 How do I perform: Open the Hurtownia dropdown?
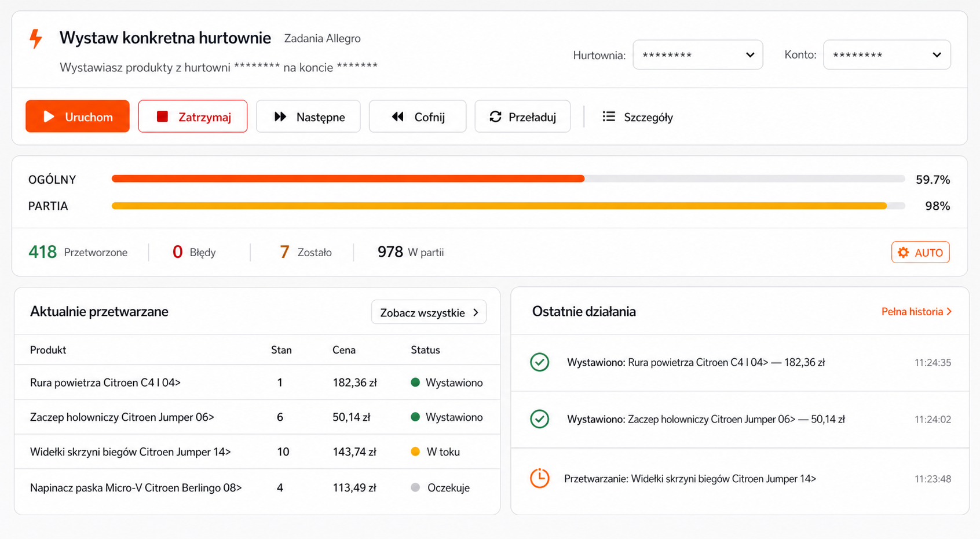click(698, 55)
